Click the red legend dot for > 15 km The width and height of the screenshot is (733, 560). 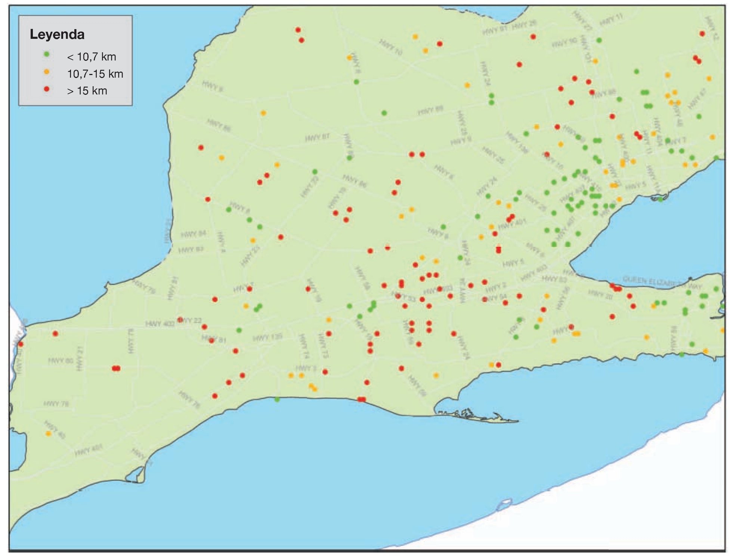(47, 89)
